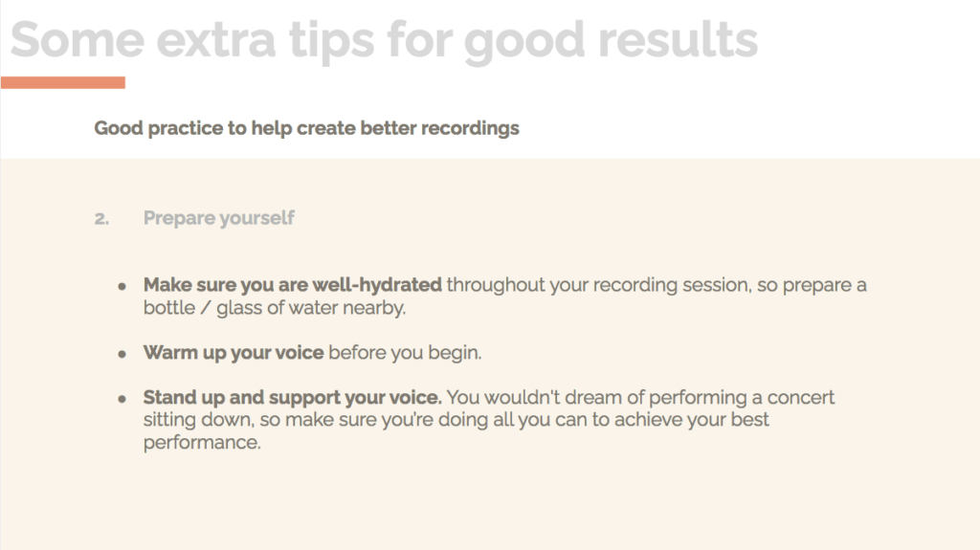Screen dimensions: 980x550
Task: Click "You wouldn't dream of performing a concert"
Action: 640,398
